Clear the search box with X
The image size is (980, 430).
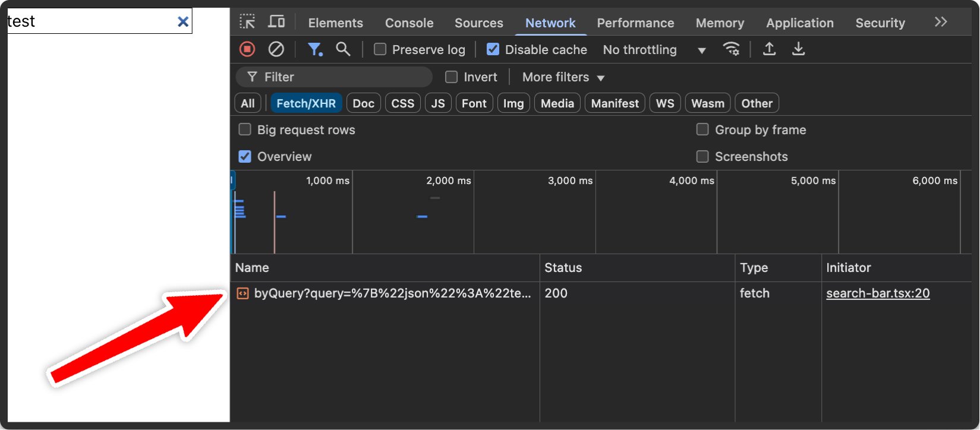183,22
